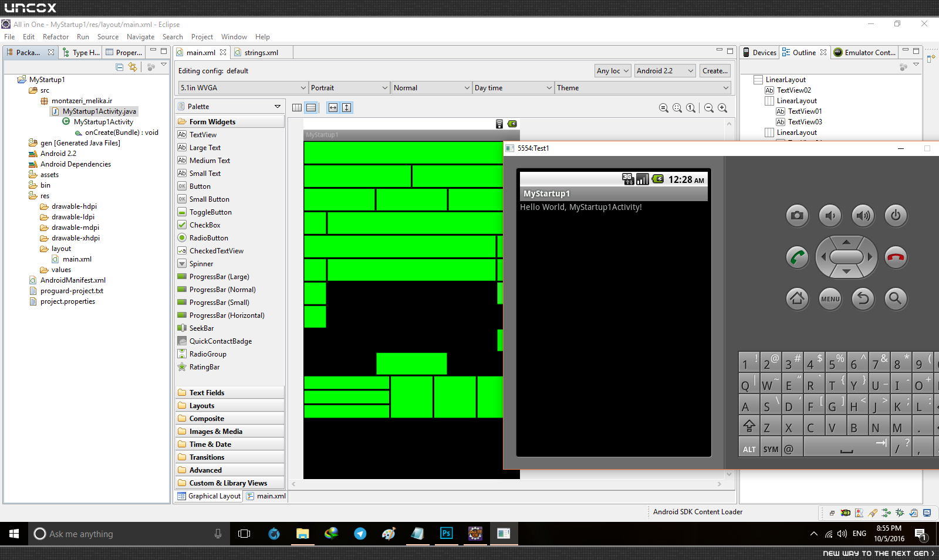
Task: Open the Project menu
Action: click(202, 37)
